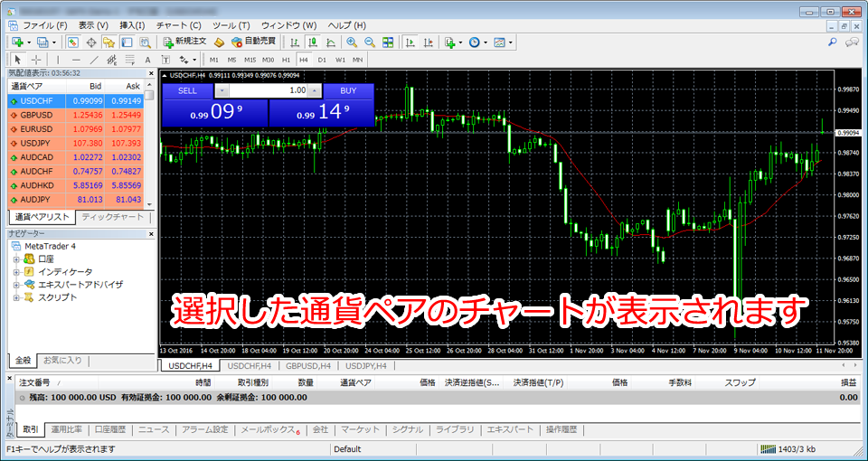This screenshot has width=868, height=461.
Task: Select the text A tool
Action: tap(147, 60)
